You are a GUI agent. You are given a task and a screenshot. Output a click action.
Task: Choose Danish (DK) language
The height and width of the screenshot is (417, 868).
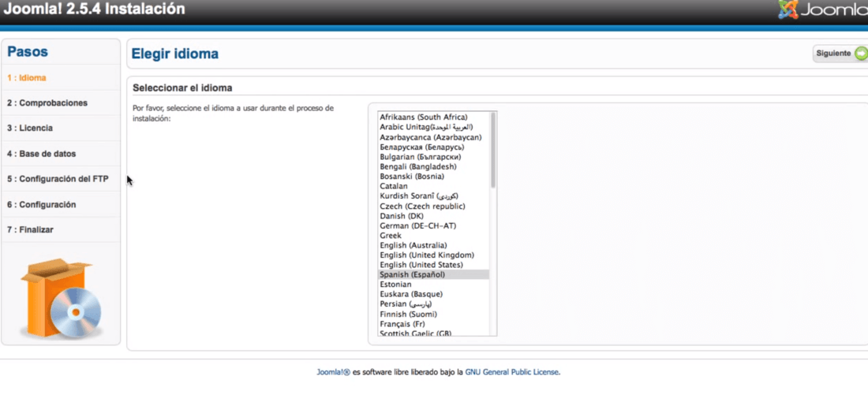coord(433,216)
